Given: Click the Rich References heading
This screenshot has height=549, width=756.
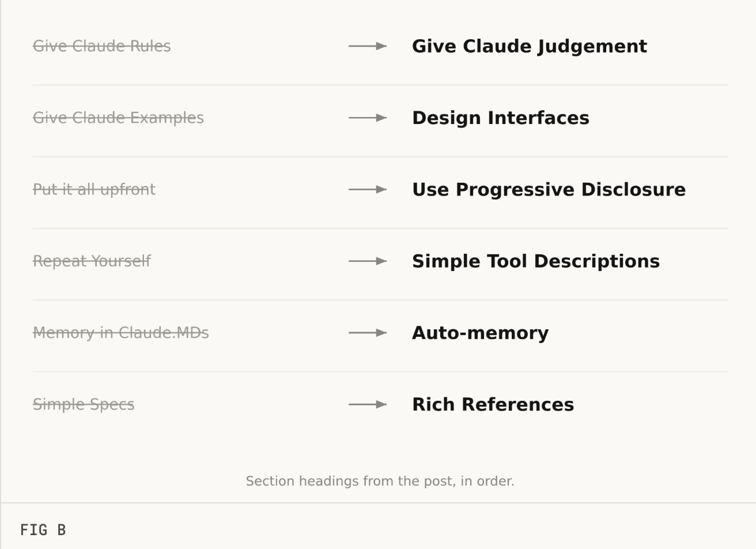Looking at the screenshot, I should tap(493, 404).
